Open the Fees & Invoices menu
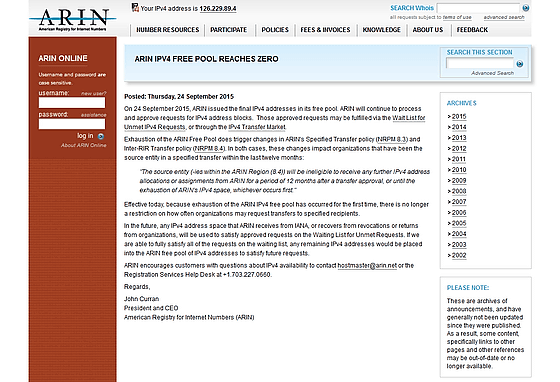 325,30
